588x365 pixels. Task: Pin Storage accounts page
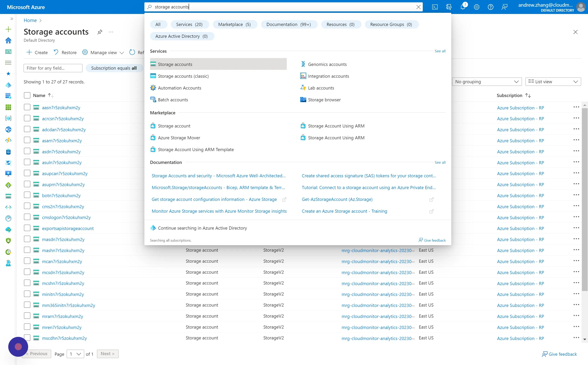click(x=100, y=32)
